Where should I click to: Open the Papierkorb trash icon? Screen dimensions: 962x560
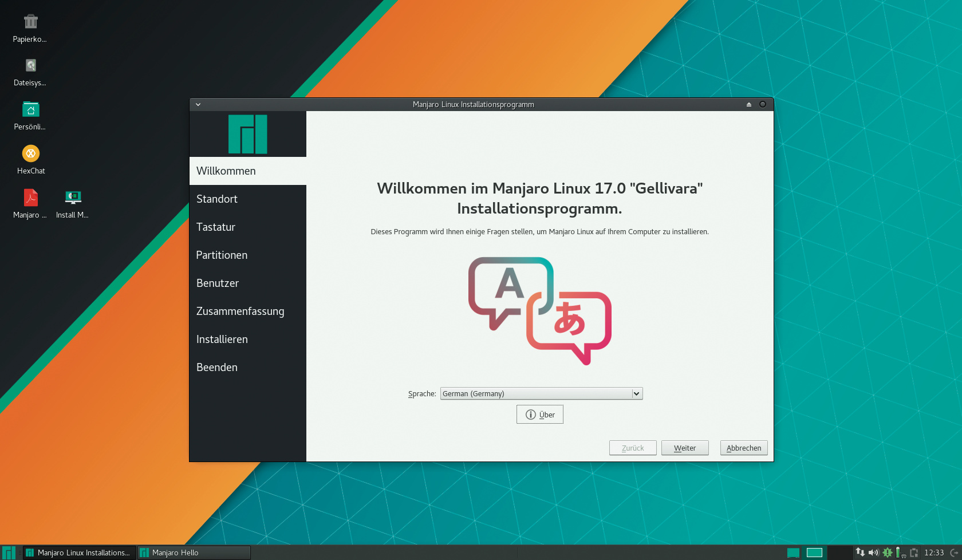[x=30, y=22]
